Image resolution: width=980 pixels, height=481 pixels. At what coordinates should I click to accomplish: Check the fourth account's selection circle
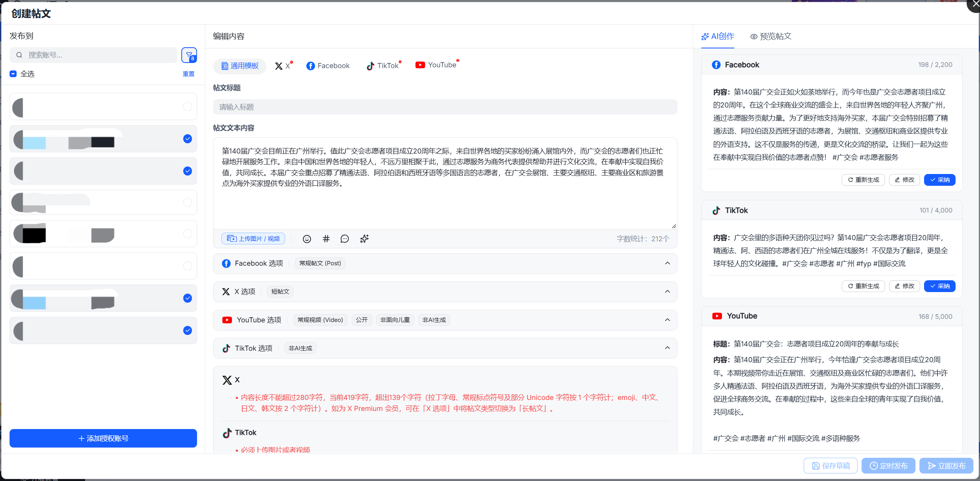[187, 202]
